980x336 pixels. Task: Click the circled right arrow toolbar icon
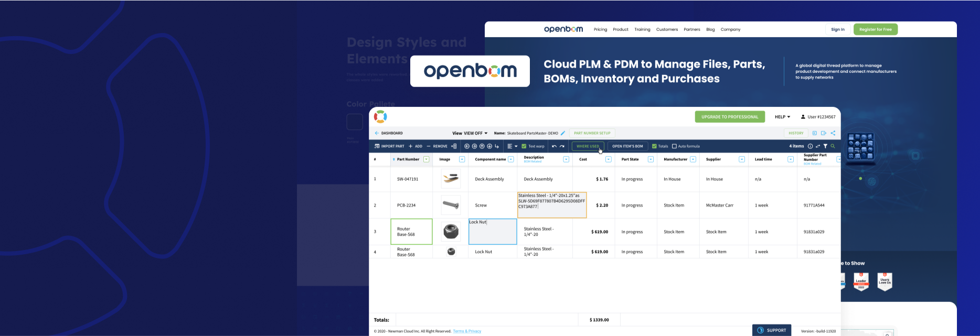474,146
